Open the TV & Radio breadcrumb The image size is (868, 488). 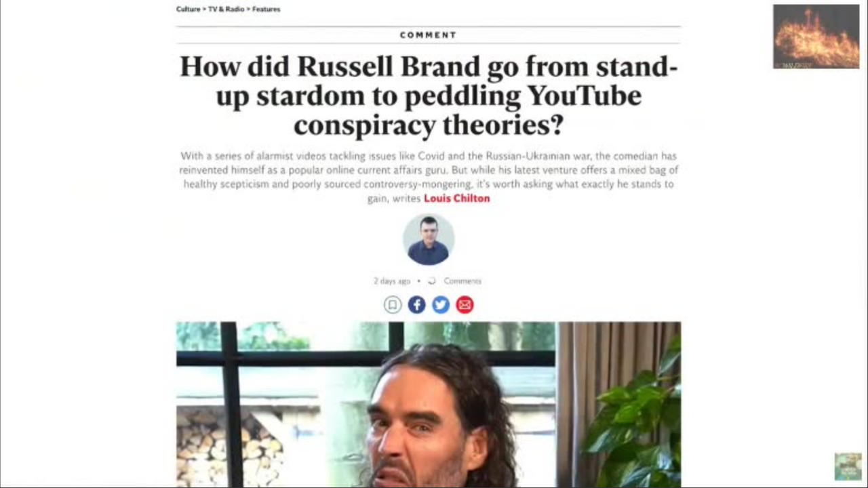[x=226, y=9]
